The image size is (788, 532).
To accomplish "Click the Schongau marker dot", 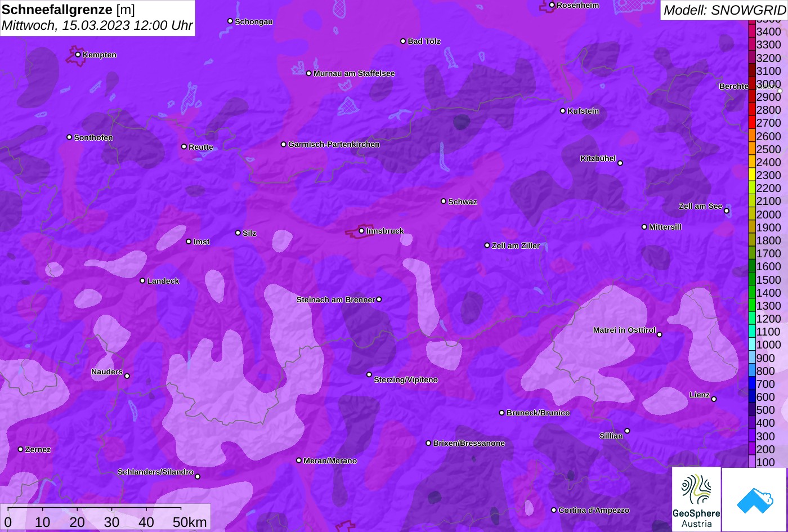I will [x=230, y=21].
